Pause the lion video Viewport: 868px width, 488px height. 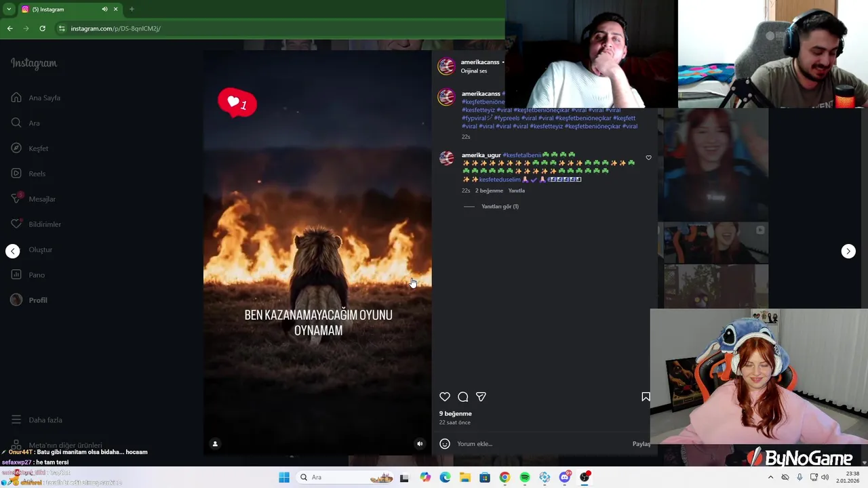pyautogui.click(x=317, y=252)
